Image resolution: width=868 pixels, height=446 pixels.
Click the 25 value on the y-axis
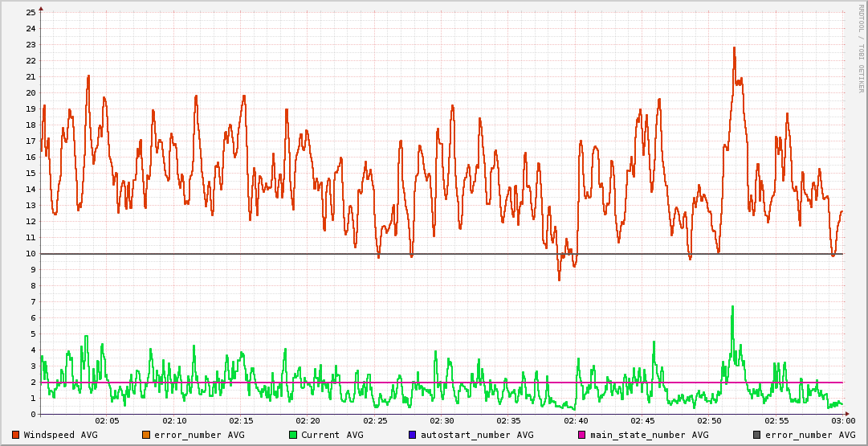tap(31, 12)
